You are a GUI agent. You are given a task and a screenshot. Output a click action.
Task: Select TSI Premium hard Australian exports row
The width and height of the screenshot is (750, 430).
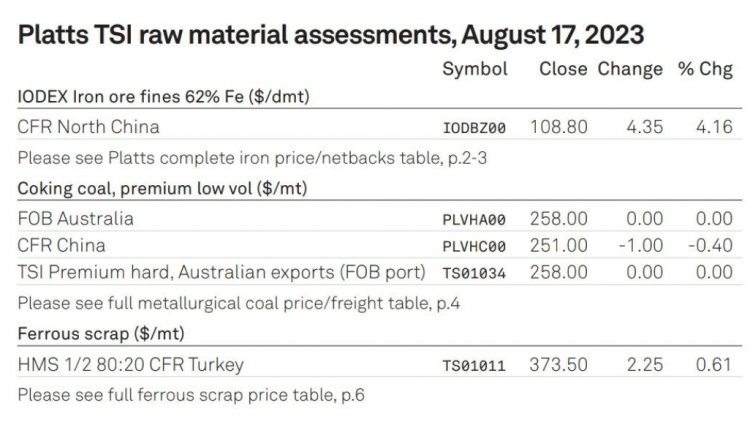coord(380,272)
